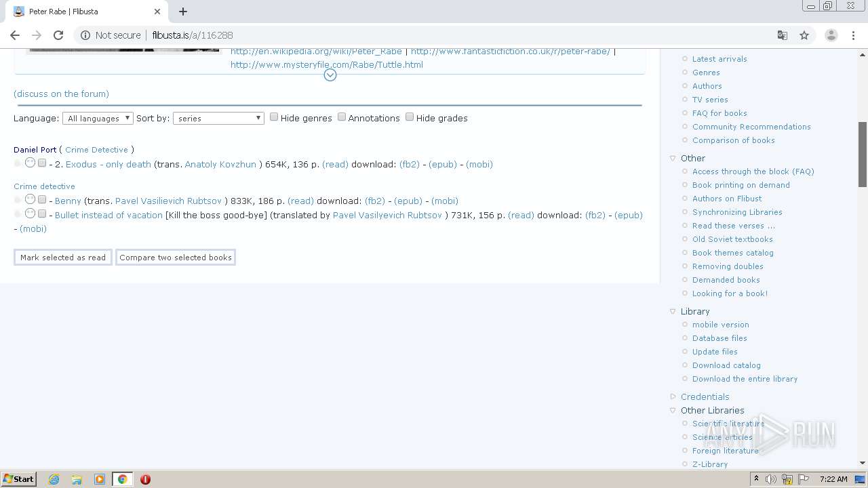Open the mysteryfile.com Rabe link
The image size is (868, 488).
coord(327,64)
